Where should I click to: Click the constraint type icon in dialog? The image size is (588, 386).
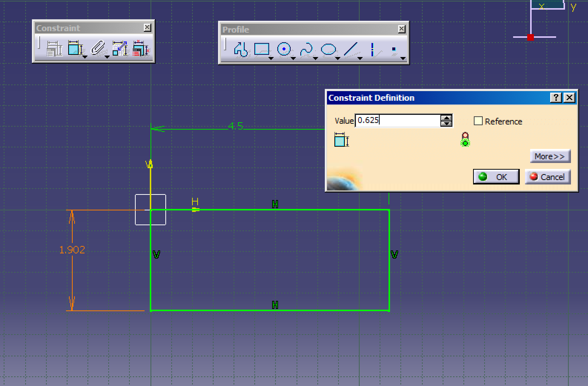click(x=341, y=140)
